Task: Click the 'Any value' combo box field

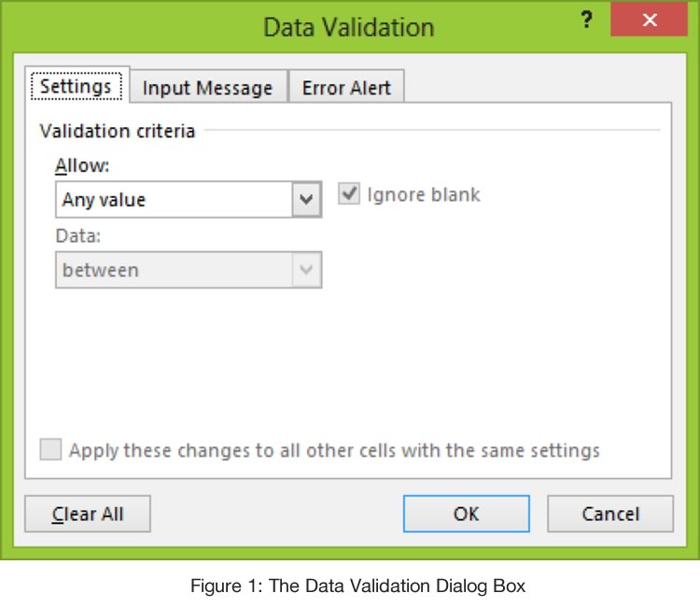Action: [x=174, y=199]
